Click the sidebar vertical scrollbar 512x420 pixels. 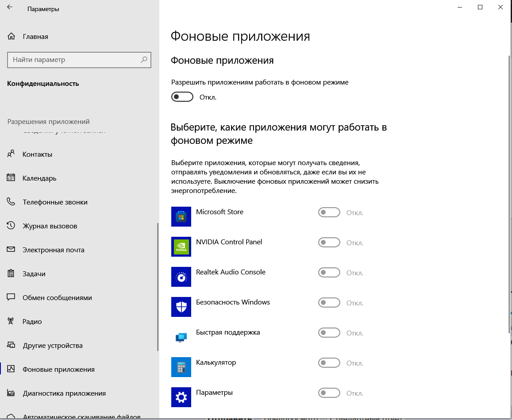158,287
